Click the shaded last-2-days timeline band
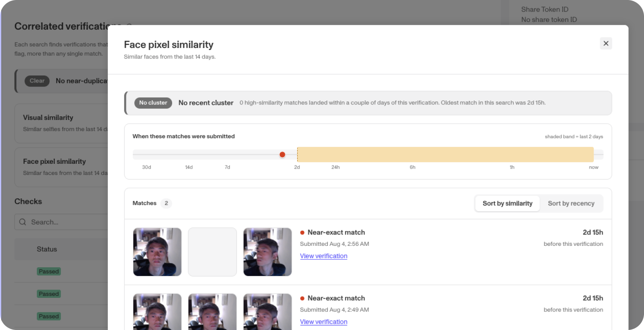The image size is (644, 330). point(445,155)
